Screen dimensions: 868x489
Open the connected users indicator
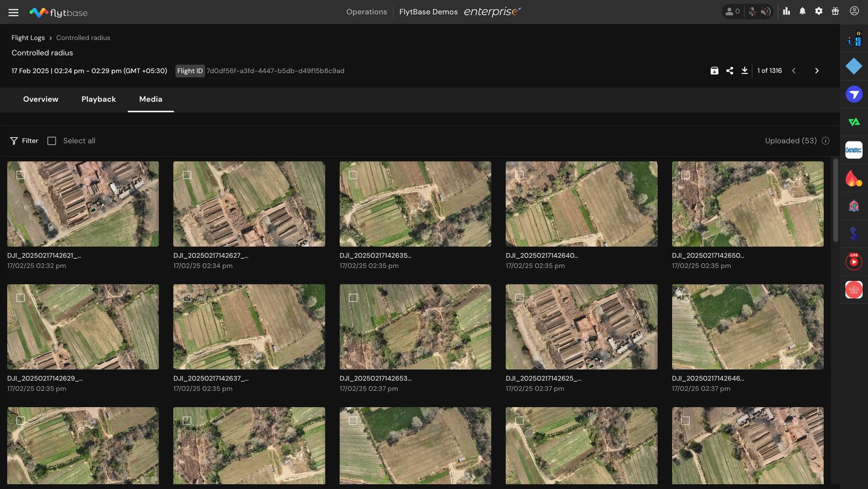click(732, 11)
